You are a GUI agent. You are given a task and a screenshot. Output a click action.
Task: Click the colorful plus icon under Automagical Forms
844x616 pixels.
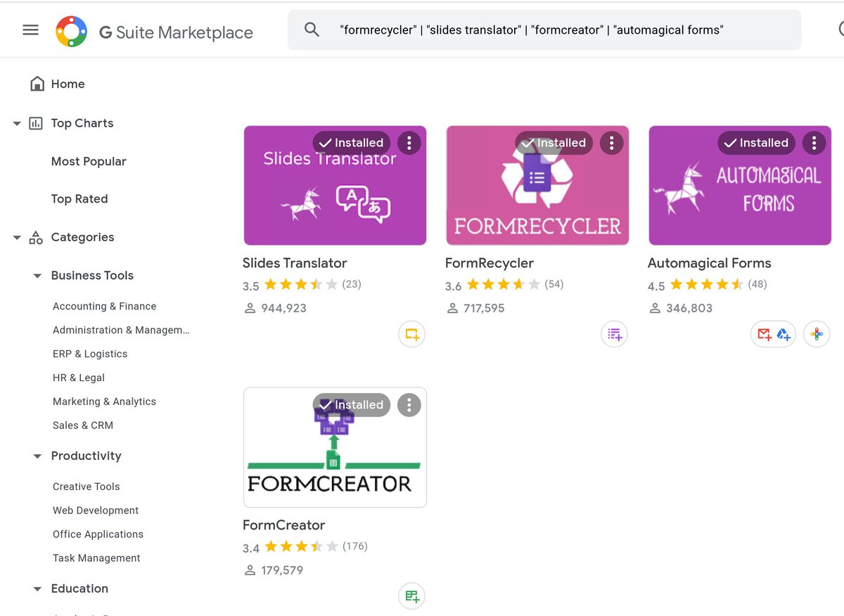pyautogui.click(x=817, y=334)
